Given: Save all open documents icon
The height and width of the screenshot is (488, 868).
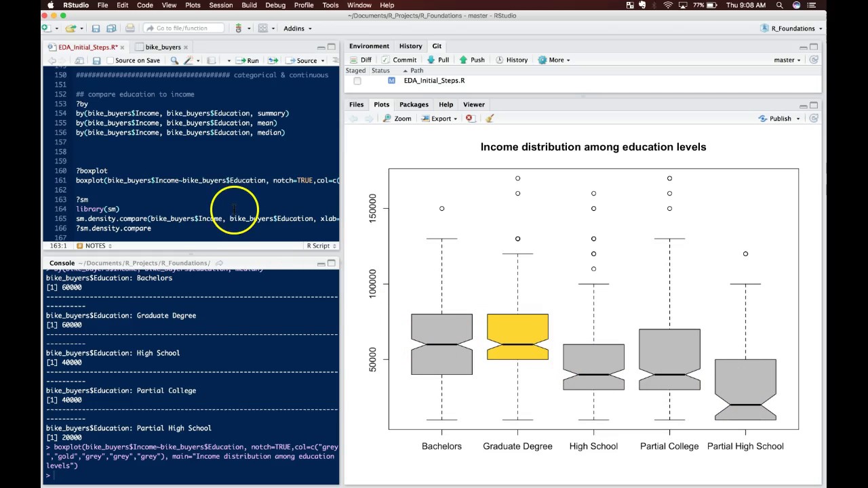Looking at the screenshot, I should coord(111,28).
